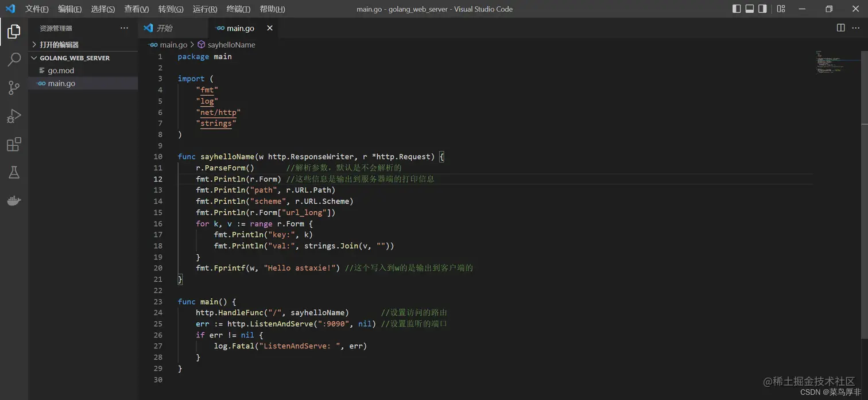Screen dimensions: 868x400
Task: Toggle the secondary side bar layout icon
Action: tap(762, 9)
